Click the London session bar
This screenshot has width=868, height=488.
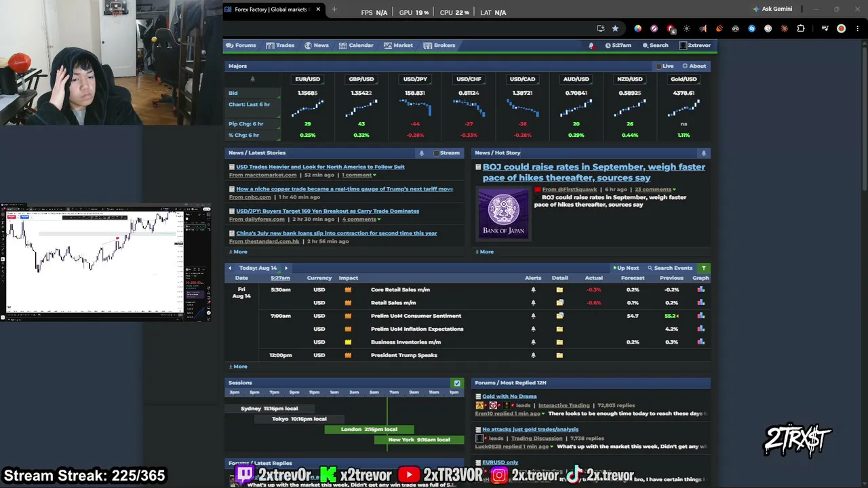(x=369, y=429)
